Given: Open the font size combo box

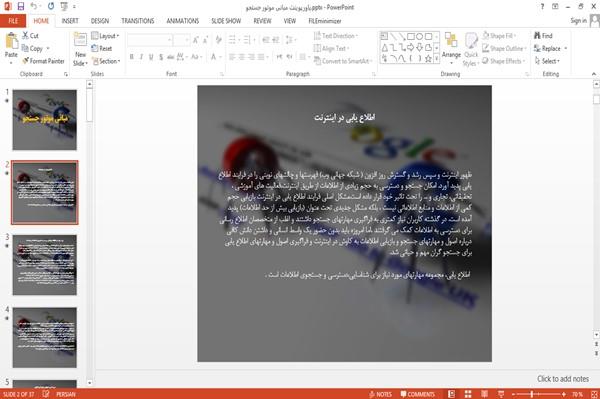Looking at the screenshot, I should point(181,39).
